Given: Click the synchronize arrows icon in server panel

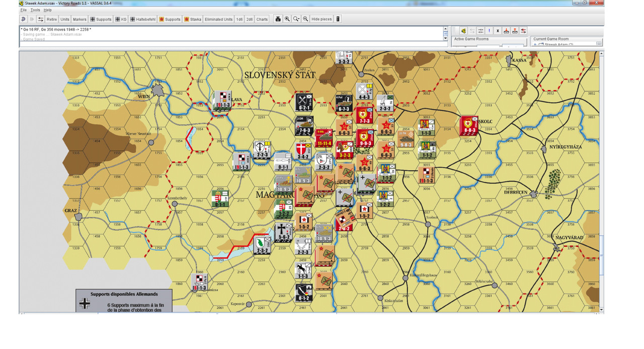Looking at the screenshot, I should tap(480, 31).
